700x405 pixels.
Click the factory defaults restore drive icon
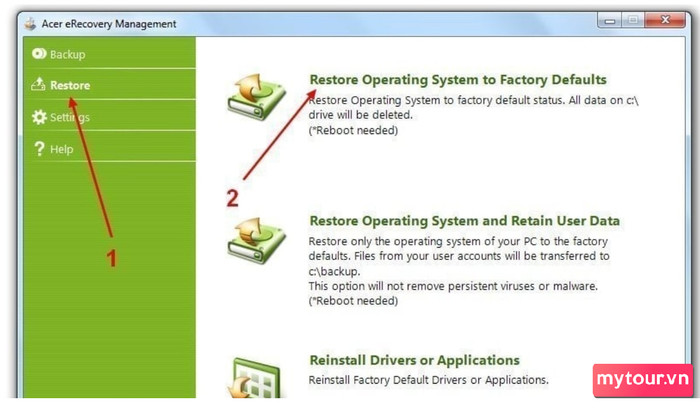(x=256, y=97)
